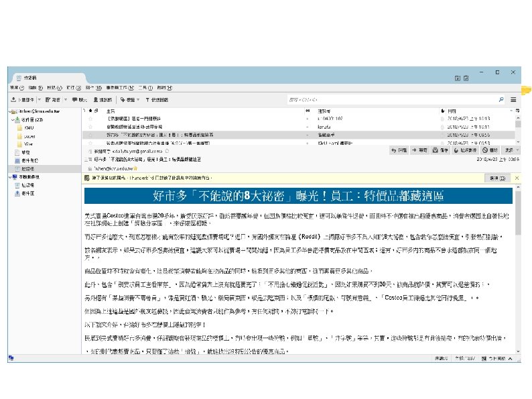This screenshot has width=532, height=399.
Task: Toggle the Quick Filter toolbar button
Action: pos(156,99)
